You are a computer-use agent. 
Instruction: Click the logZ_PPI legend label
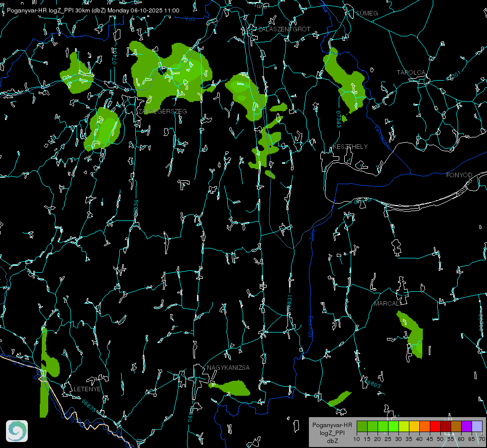click(x=332, y=433)
